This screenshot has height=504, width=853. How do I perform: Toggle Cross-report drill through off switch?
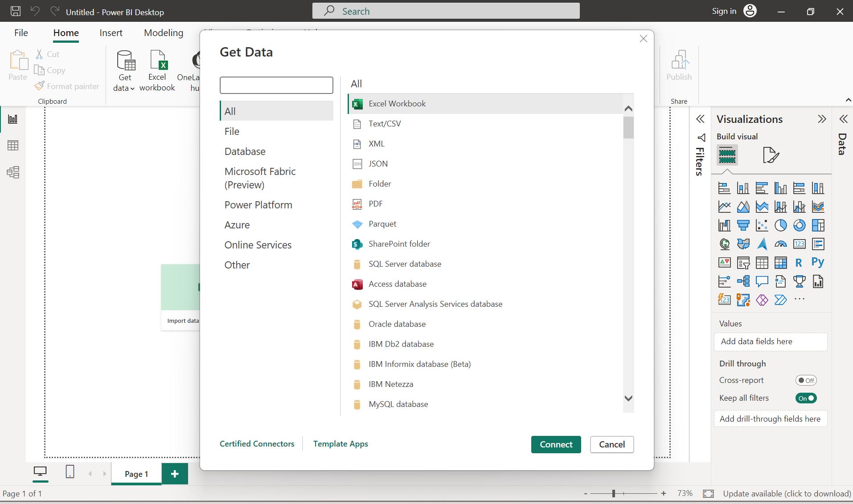coord(806,380)
